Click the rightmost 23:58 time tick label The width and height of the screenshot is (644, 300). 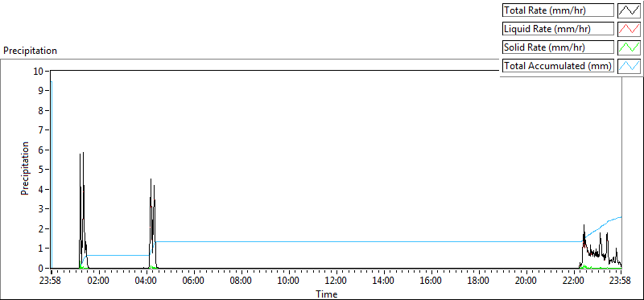click(621, 282)
